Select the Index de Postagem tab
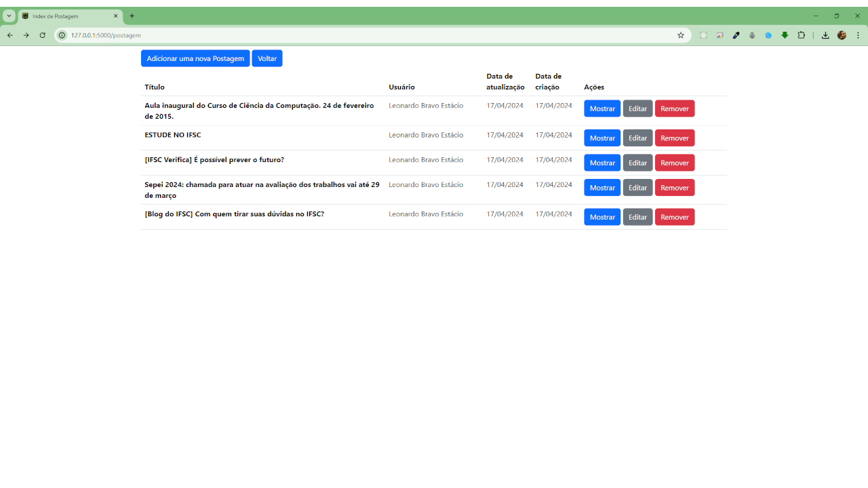The image size is (868, 488). click(x=64, y=16)
